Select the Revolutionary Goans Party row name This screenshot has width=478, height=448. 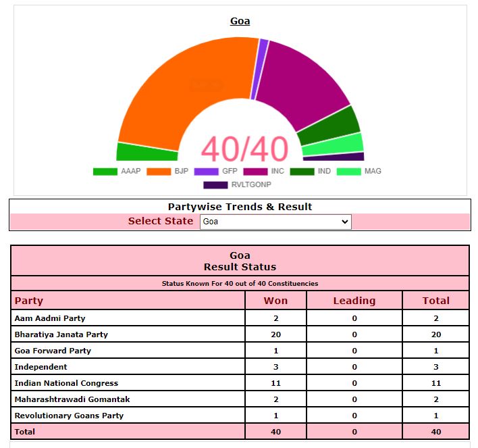click(69, 416)
